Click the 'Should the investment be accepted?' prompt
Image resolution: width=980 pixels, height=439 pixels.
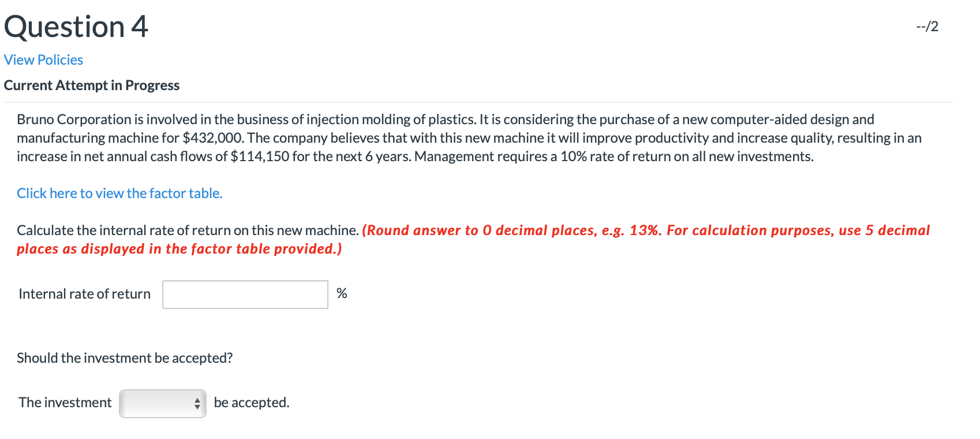(x=125, y=358)
